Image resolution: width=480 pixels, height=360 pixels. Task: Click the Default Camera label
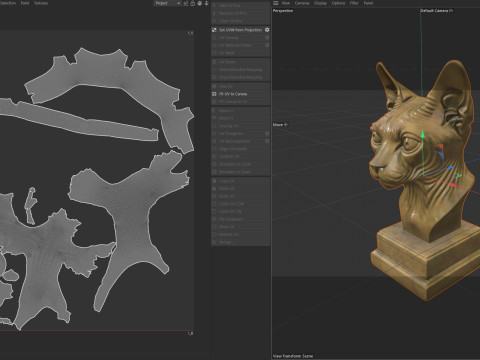437,11
